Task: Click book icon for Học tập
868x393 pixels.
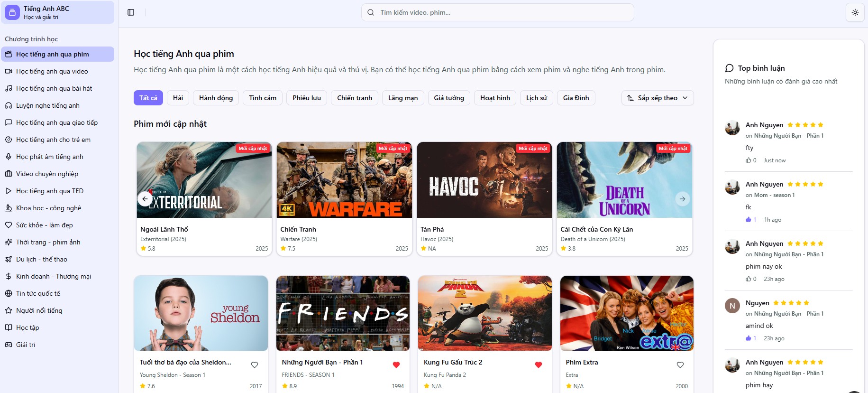Action: point(9,327)
